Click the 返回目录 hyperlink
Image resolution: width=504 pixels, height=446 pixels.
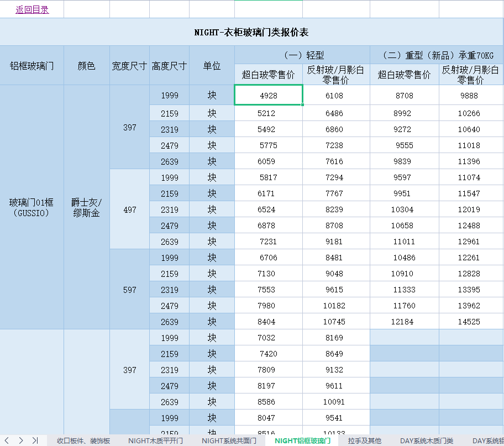coord(32,9)
